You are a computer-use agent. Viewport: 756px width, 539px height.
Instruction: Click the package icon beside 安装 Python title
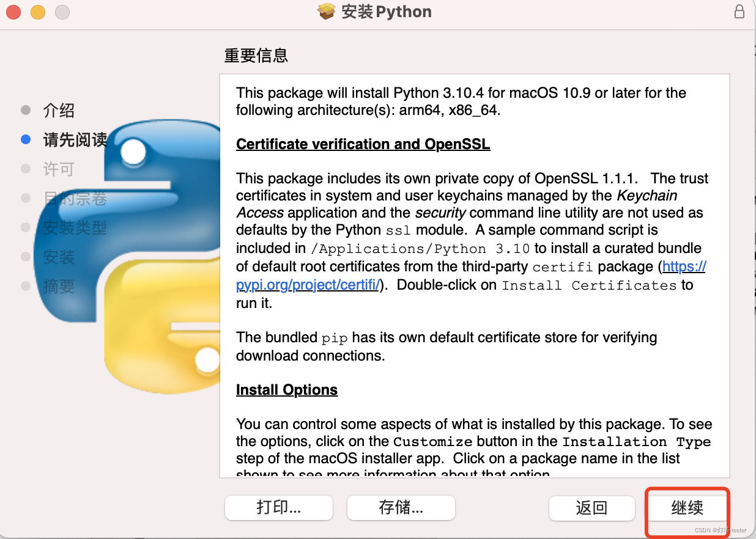click(327, 11)
